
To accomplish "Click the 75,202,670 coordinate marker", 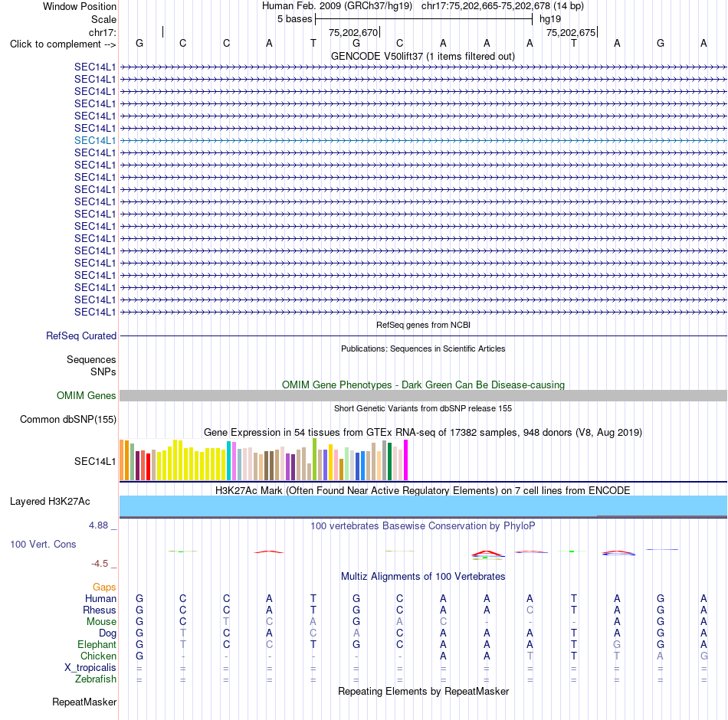I will tap(353, 32).
